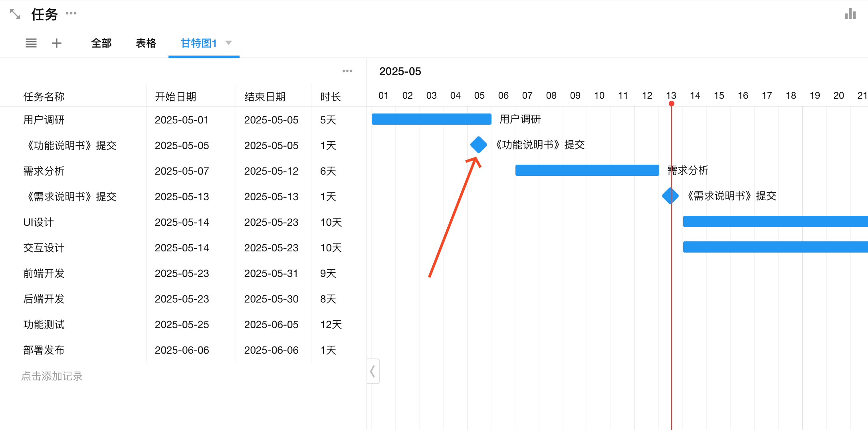Click the today marker on the timeline
Viewport: 868px width, 430px height.
click(x=672, y=104)
